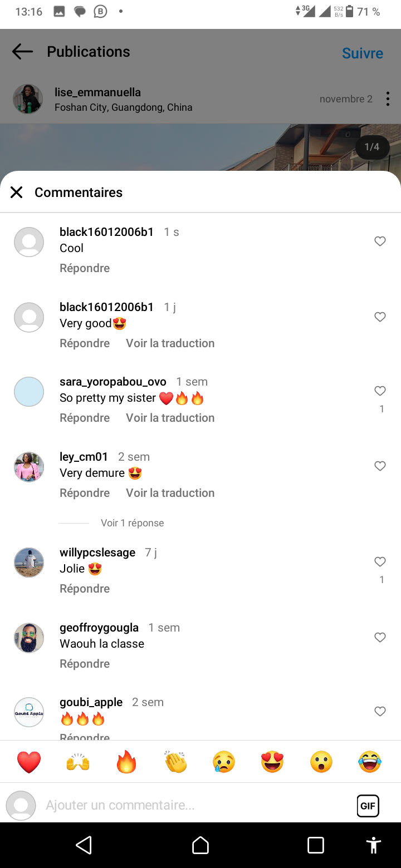
Task: Insert the red heart emoji reaction
Action: click(x=29, y=762)
